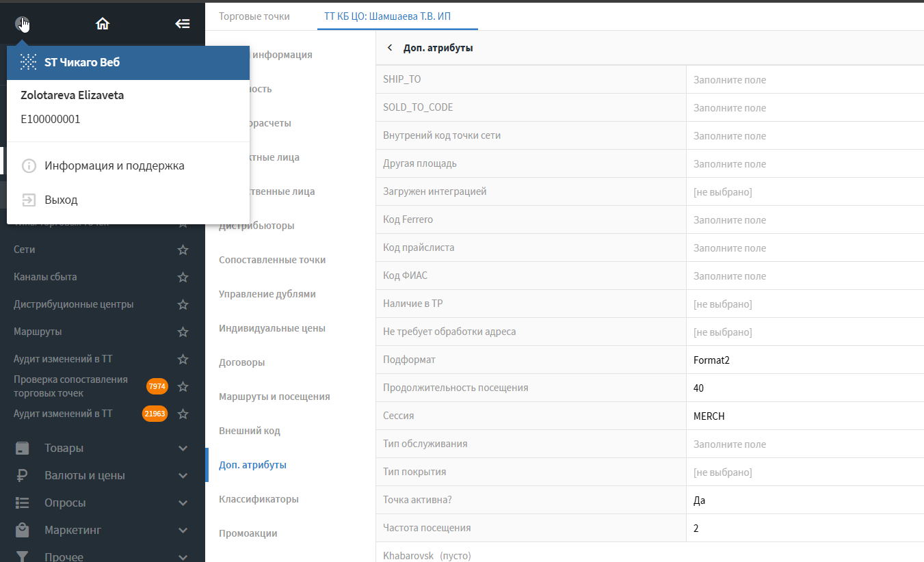Viewport: 924px width, 562px height.
Task: Open Загружен интеграцией dropdown value
Action: pos(805,192)
